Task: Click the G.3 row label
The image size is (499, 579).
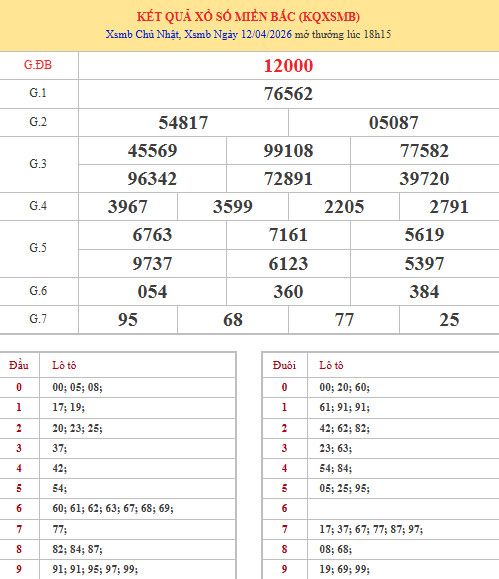Action: (x=38, y=164)
